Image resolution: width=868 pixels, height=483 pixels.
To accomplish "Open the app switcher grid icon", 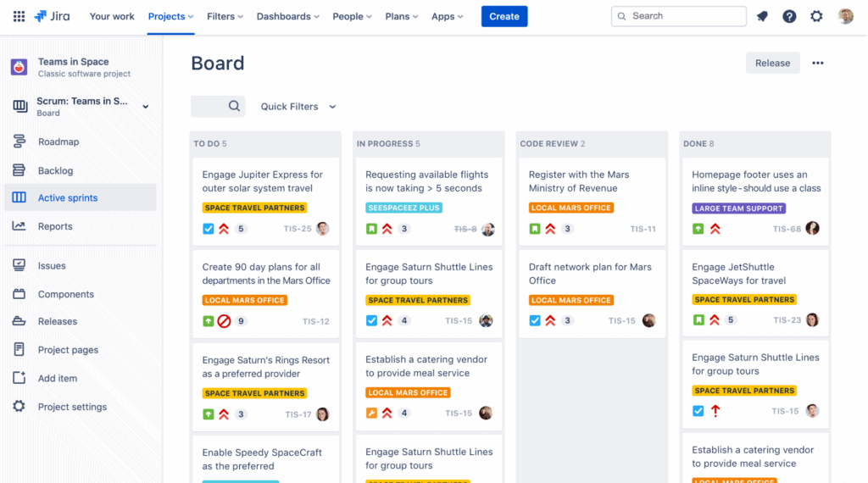I will [x=19, y=16].
